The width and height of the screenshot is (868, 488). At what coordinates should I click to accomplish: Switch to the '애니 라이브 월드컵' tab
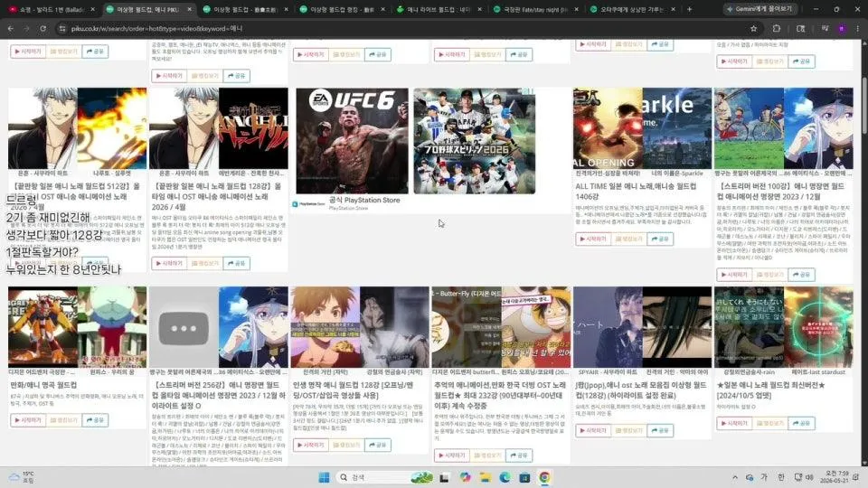[x=439, y=9]
